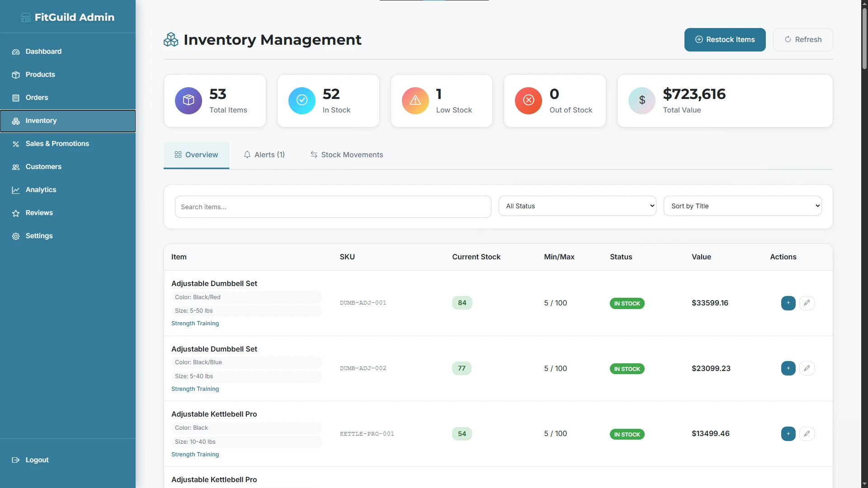Click the Stock Movements arrows icon
The height and width of the screenshot is (488, 868).
314,155
